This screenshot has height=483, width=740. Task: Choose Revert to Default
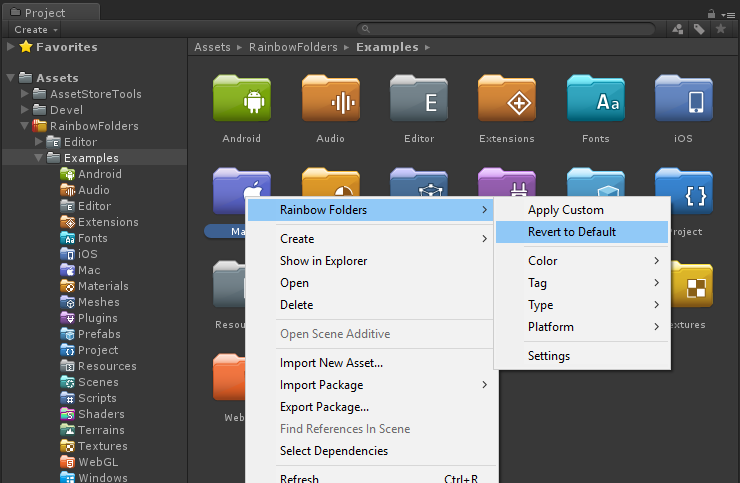pyautogui.click(x=582, y=232)
